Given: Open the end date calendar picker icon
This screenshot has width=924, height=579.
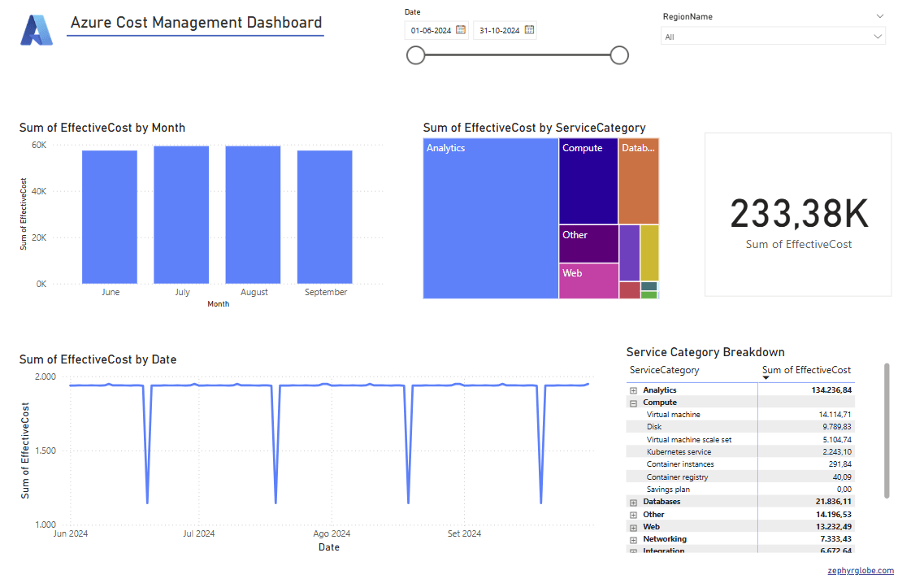Looking at the screenshot, I should (529, 29).
